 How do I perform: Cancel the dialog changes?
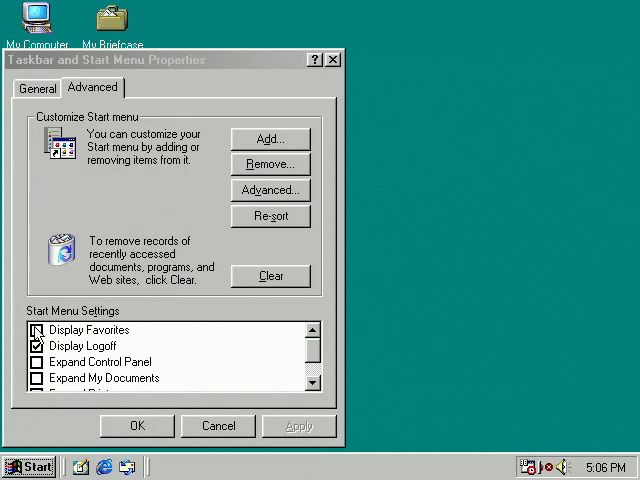(x=218, y=426)
